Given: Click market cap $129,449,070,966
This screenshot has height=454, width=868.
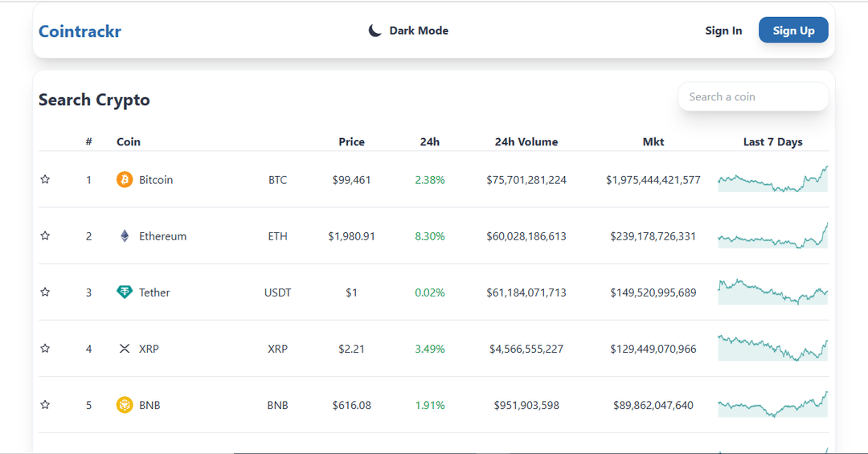Looking at the screenshot, I should coord(653,350).
